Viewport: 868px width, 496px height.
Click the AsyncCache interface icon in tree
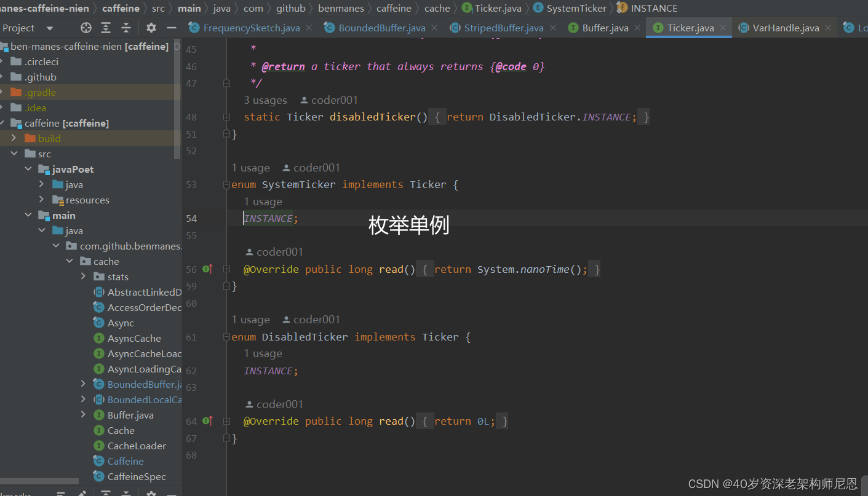(x=98, y=338)
